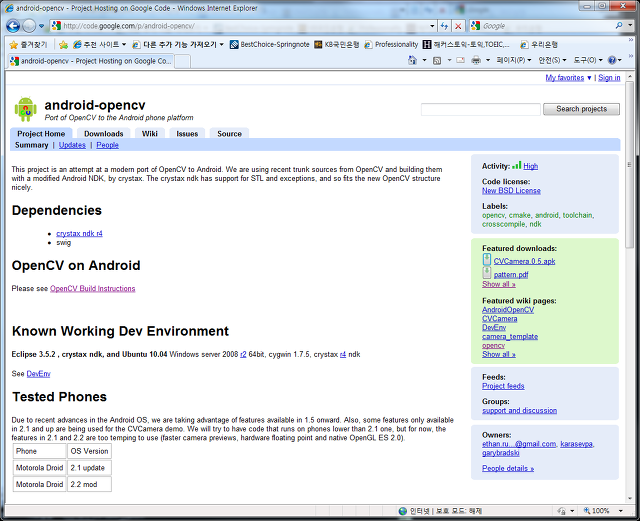The image size is (640, 521).
Task: Open the 도구(O) Tools menu
Action: click(588, 60)
